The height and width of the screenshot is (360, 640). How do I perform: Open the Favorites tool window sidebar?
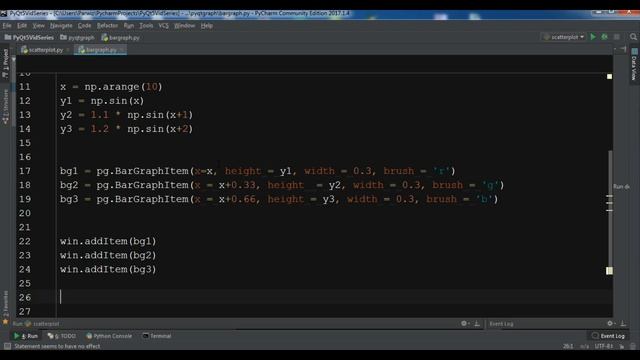5,307
